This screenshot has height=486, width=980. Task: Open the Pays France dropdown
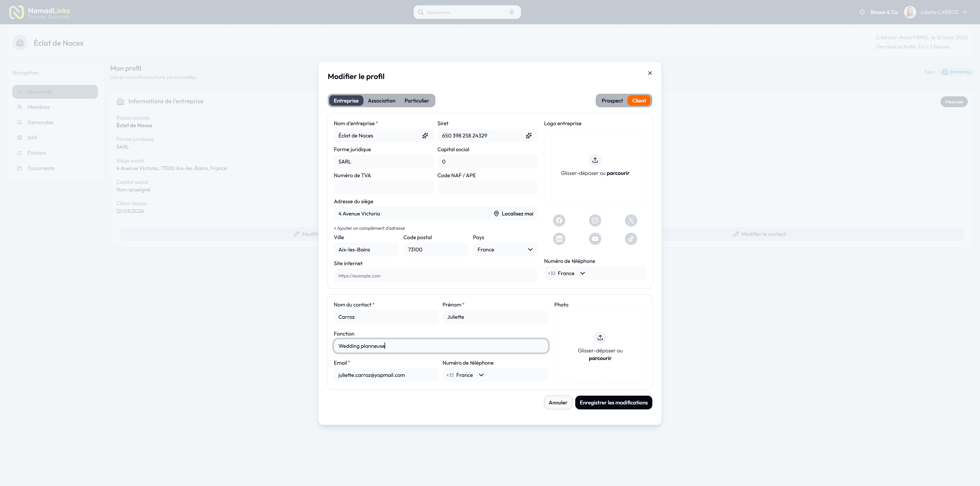coord(505,250)
